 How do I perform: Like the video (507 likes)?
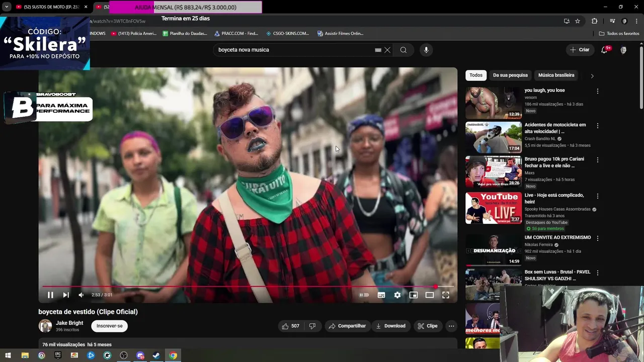(290, 326)
